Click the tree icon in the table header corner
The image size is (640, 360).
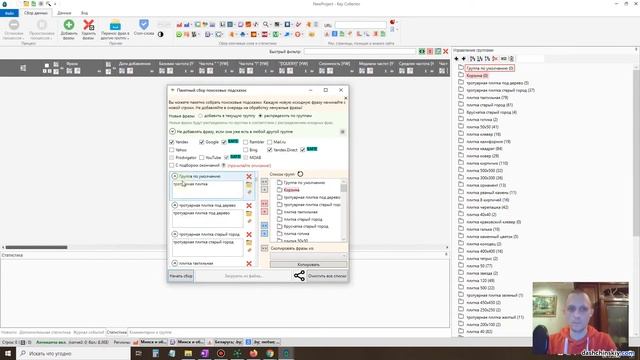click(x=23, y=68)
